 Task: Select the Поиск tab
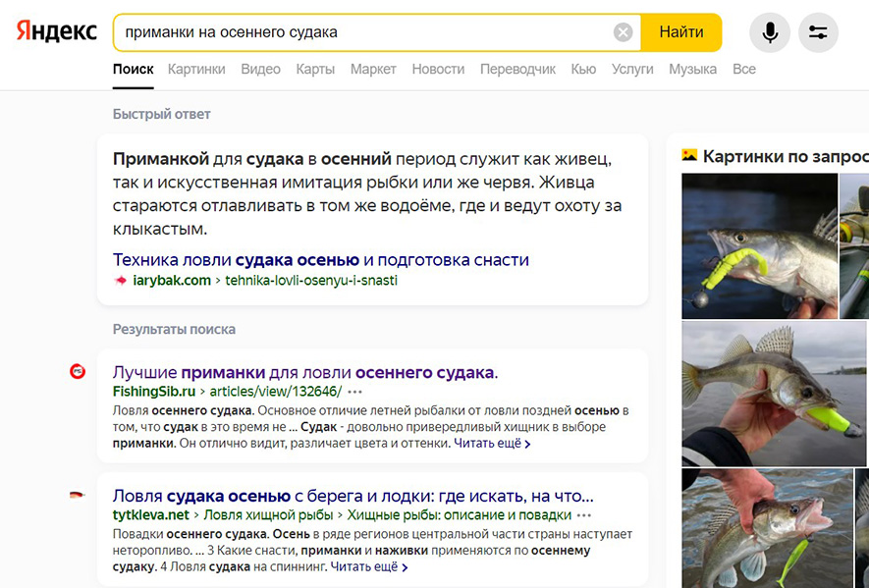(x=133, y=70)
